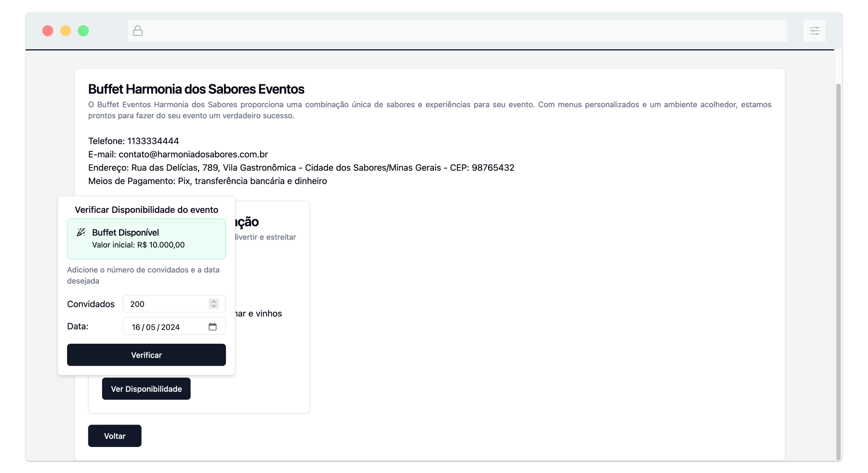Click the downward stepper arrow for guests
This screenshot has width=868, height=473.
tap(214, 306)
